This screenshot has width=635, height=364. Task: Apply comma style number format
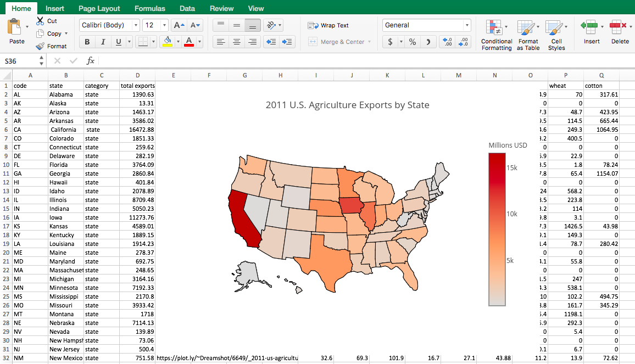[x=428, y=42]
